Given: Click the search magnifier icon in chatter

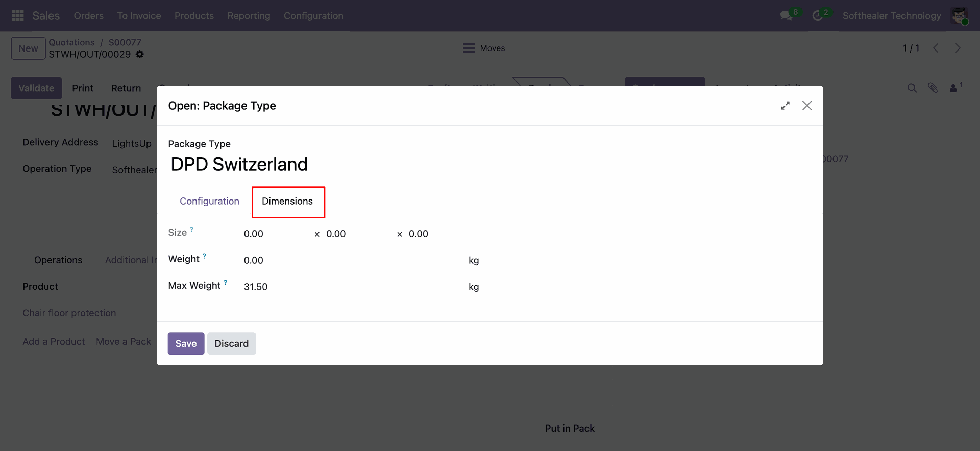Looking at the screenshot, I should click(912, 88).
